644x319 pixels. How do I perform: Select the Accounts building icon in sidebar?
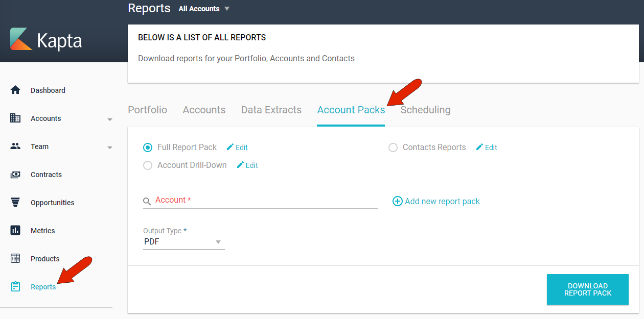(x=15, y=118)
